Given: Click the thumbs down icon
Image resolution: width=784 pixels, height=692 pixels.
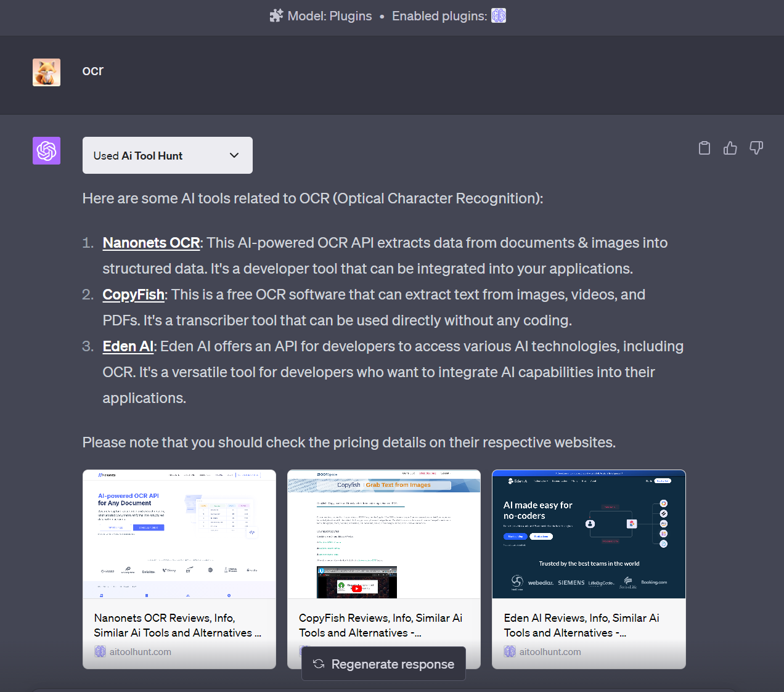Looking at the screenshot, I should click(x=756, y=148).
